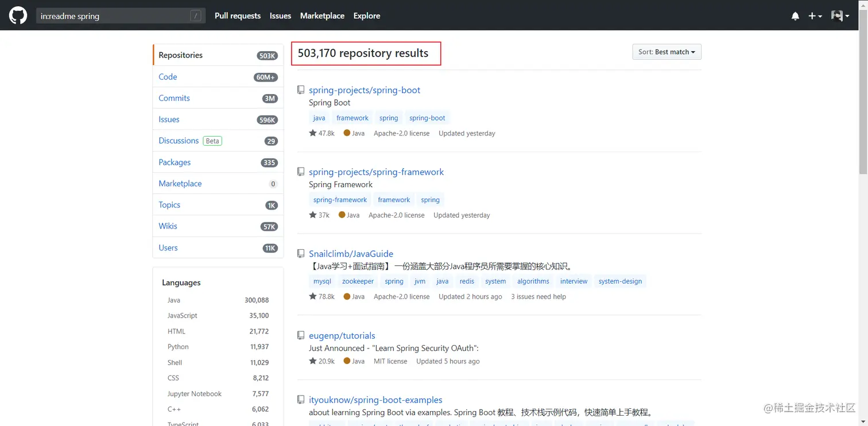The image size is (868, 426).
Task: Click the system-design topic tag
Action: pos(620,281)
